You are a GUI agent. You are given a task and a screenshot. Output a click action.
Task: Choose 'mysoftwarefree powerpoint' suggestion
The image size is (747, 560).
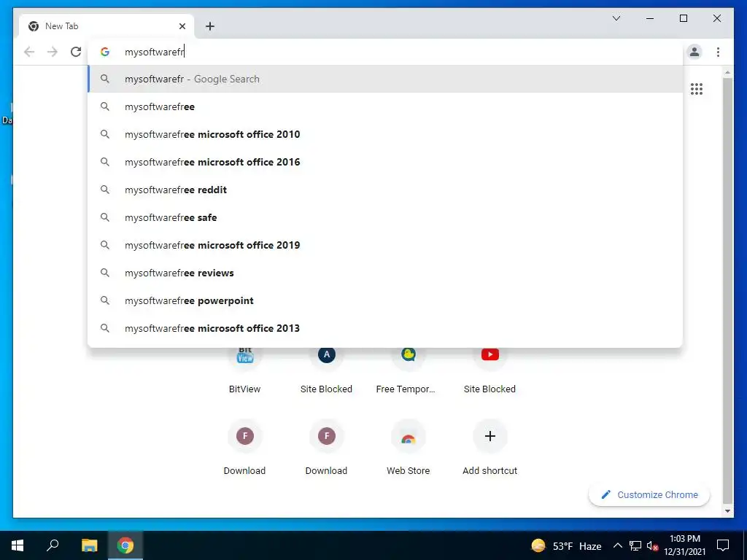tap(385, 300)
